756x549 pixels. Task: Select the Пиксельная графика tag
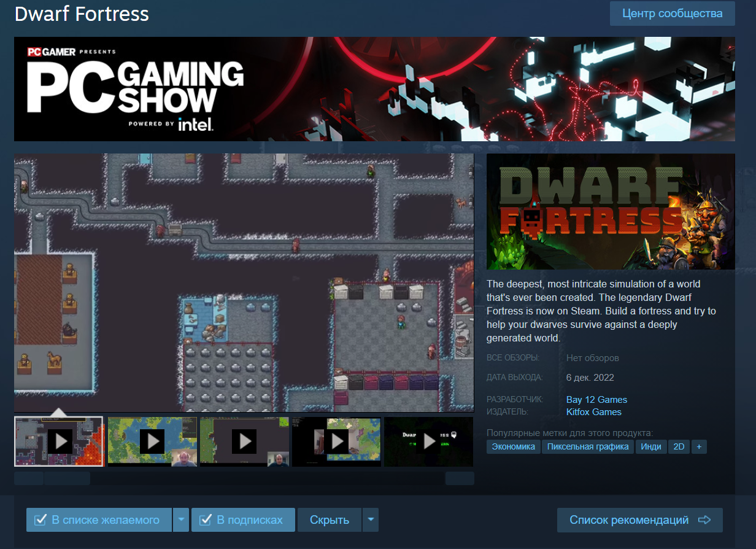pyautogui.click(x=588, y=446)
